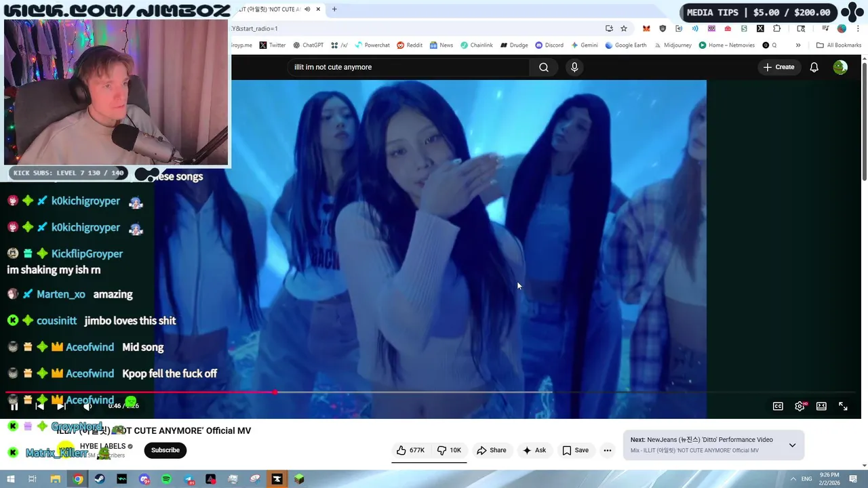The height and width of the screenshot is (488, 868).
Task: Click the install/cast screen icon in address bar
Action: point(609,28)
